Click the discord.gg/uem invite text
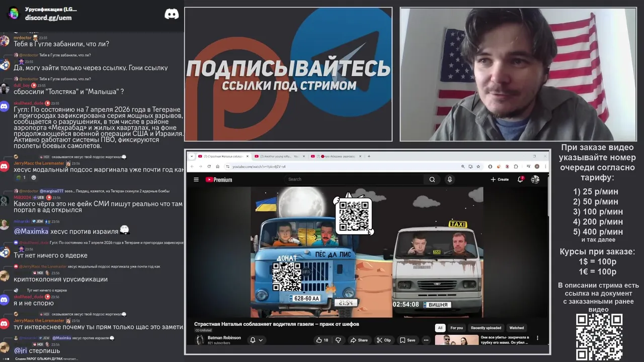 click(x=48, y=18)
